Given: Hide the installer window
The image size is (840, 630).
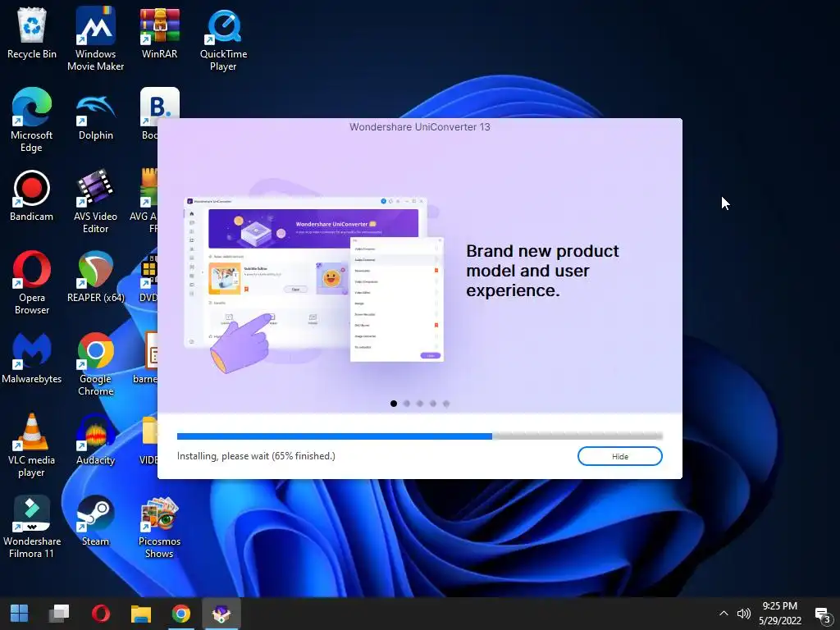Looking at the screenshot, I should click(620, 456).
